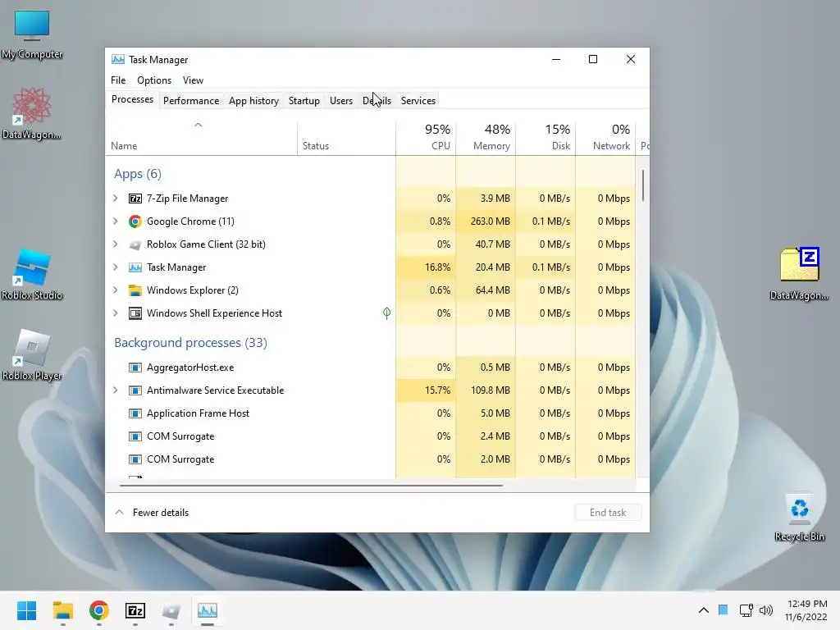Expand the Roblox Game Client process group
The height and width of the screenshot is (630, 840).
click(x=115, y=244)
